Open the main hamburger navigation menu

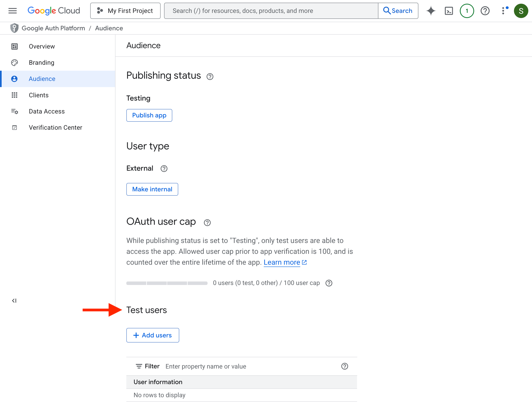[13, 11]
